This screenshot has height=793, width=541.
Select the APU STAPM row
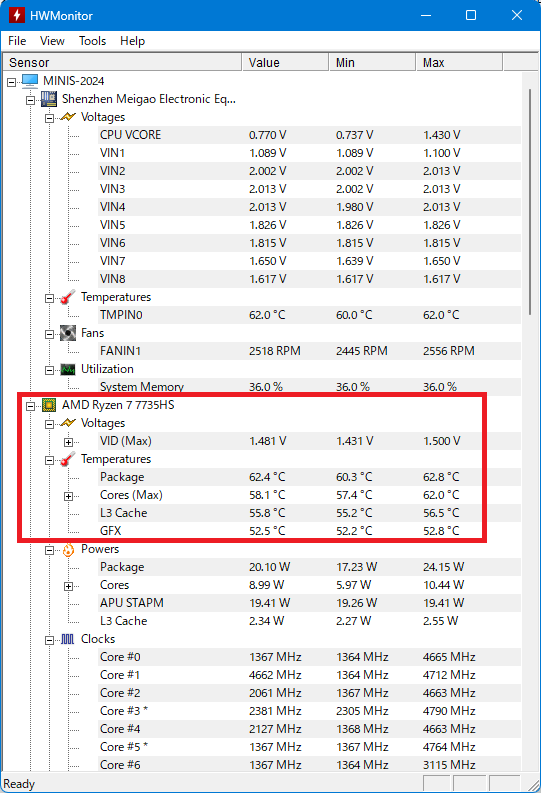(309, 603)
